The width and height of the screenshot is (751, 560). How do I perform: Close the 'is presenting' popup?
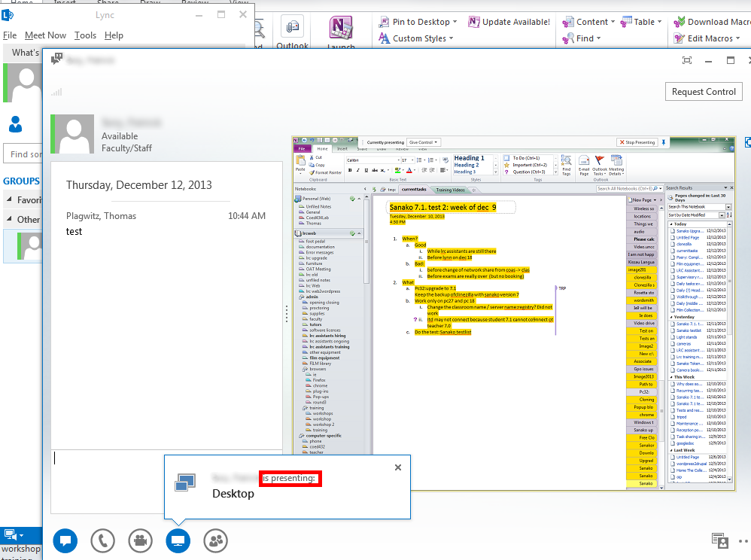(x=398, y=467)
